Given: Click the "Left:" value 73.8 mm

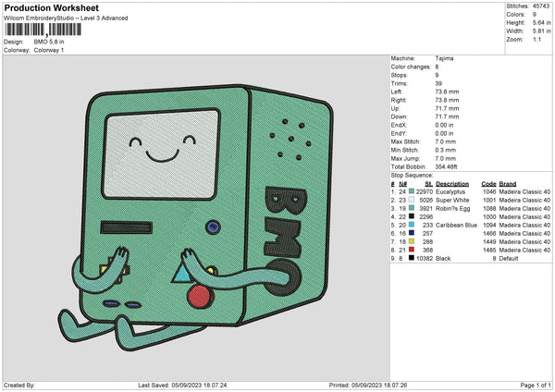Looking at the screenshot, I should click(x=447, y=92).
